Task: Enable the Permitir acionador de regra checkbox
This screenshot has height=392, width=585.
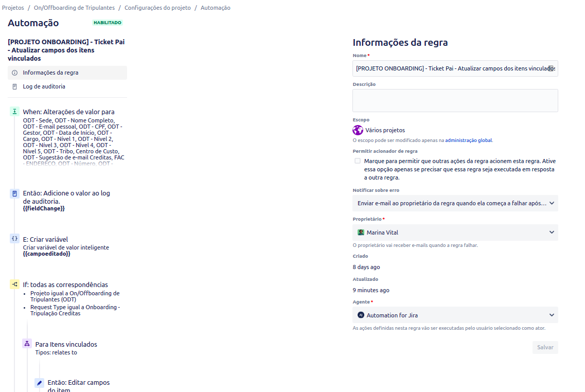Action: [358, 161]
